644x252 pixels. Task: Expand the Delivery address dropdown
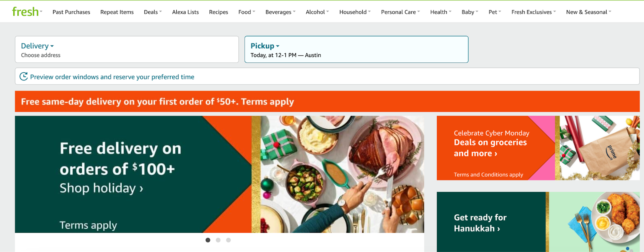[37, 46]
